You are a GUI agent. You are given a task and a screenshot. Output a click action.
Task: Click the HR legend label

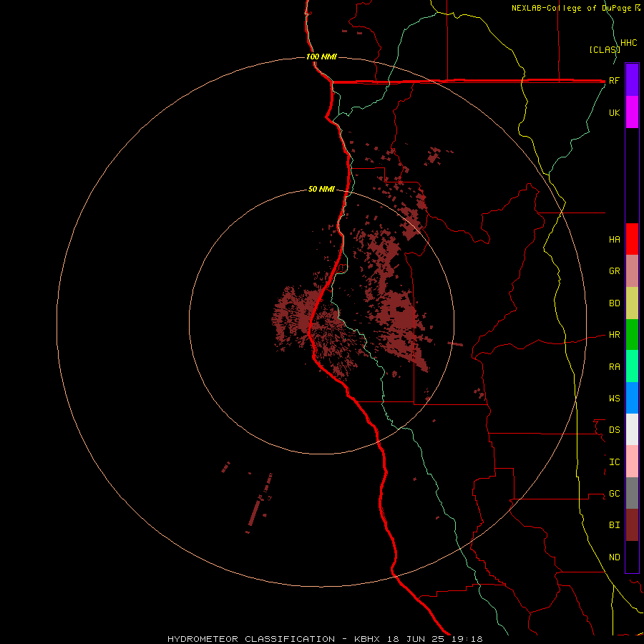[615, 335]
